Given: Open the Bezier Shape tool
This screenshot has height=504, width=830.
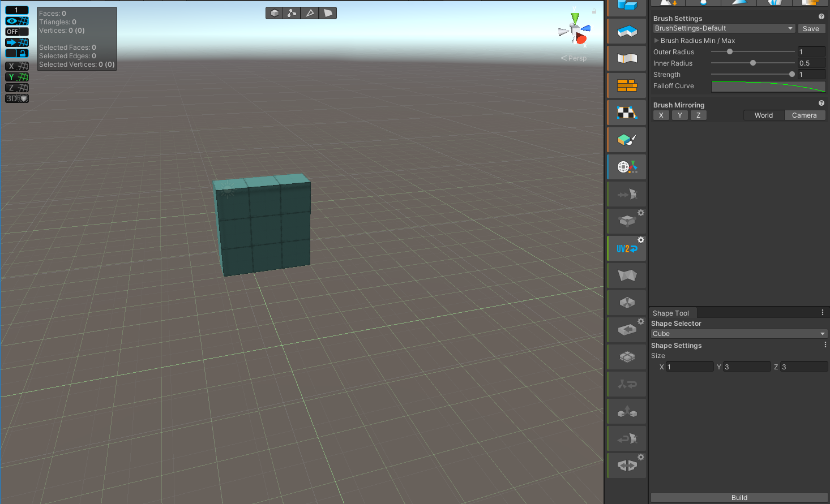Looking at the screenshot, I should pos(626,58).
